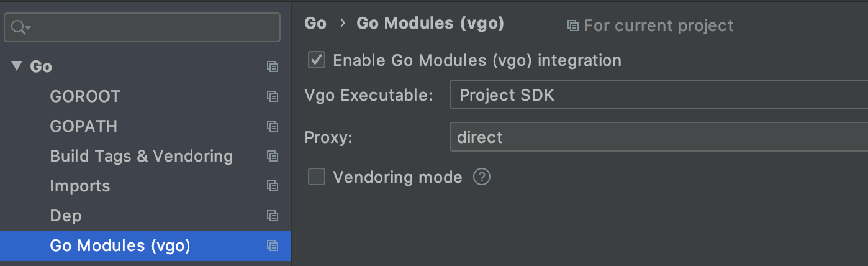The width and height of the screenshot is (868, 266).
Task: Disable Go Modules (vgo) integration checkbox
Action: [x=317, y=60]
